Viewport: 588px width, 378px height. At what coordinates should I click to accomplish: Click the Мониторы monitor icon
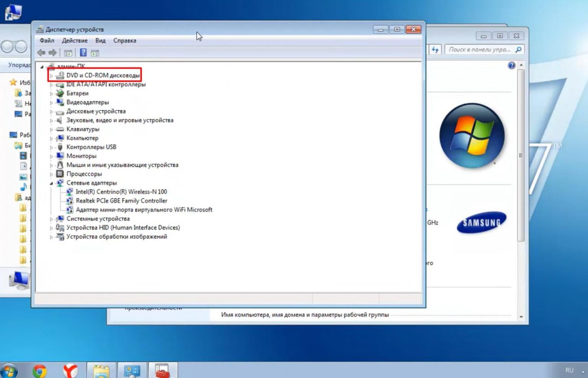click(x=60, y=156)
